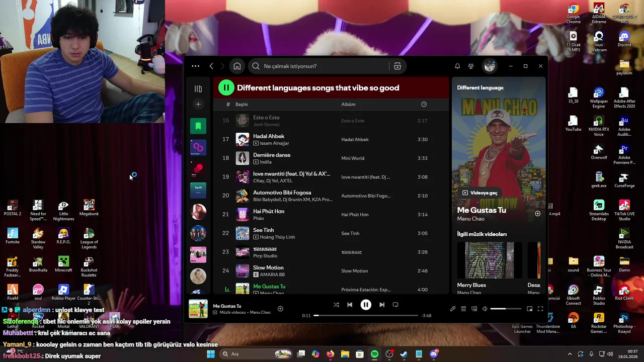The height and width of the screenshot is (362, 644).
Task: Select the Automotivo Bibi Fogosa track
Action: coord(330,196)
